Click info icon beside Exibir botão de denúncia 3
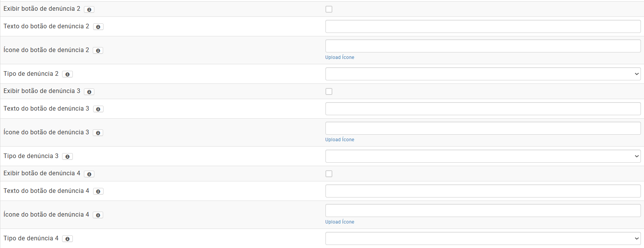The width and height of the screenshot is (644, 248). coord(89,92)
